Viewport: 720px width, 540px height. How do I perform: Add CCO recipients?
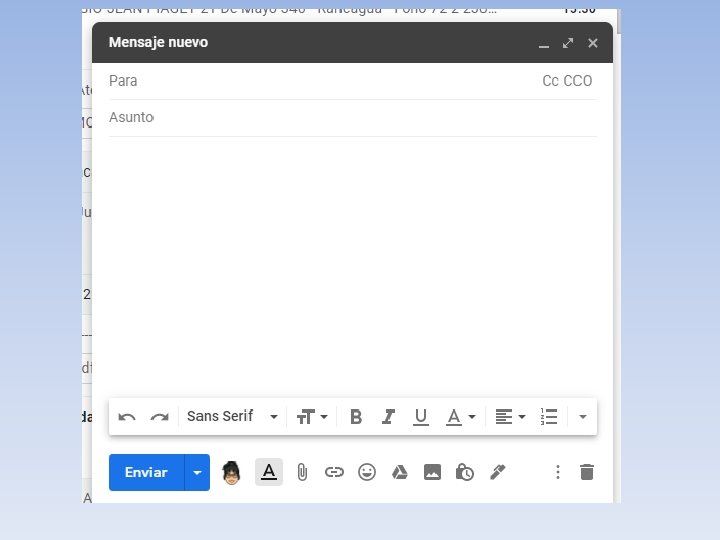[577, 81]
